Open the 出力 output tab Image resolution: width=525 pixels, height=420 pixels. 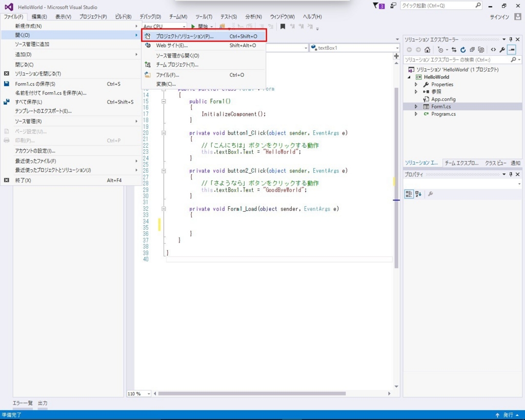click(x=43, y=403)
